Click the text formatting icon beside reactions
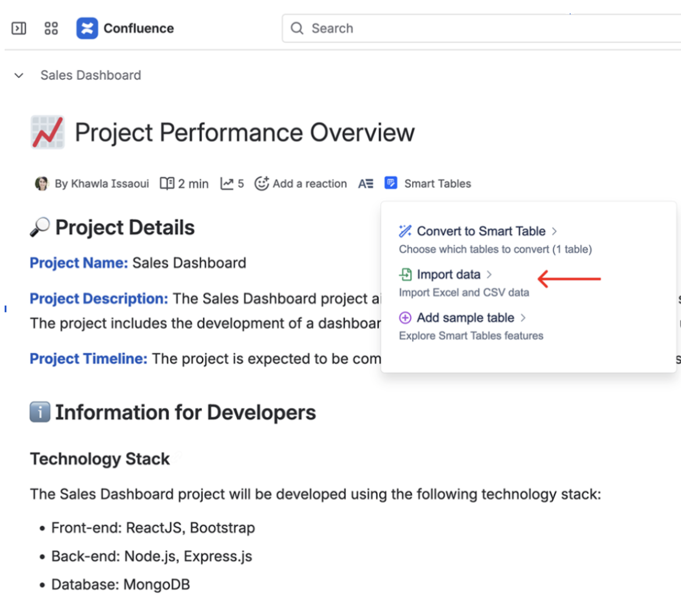This screenshot has height=616, width=681. [366, 183]
